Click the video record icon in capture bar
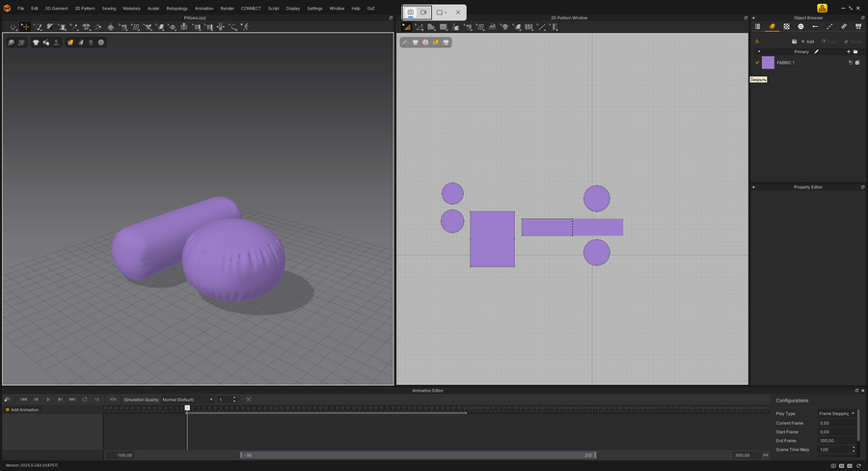The width and height of the screenshot is (868, 471). pos(423,13)
